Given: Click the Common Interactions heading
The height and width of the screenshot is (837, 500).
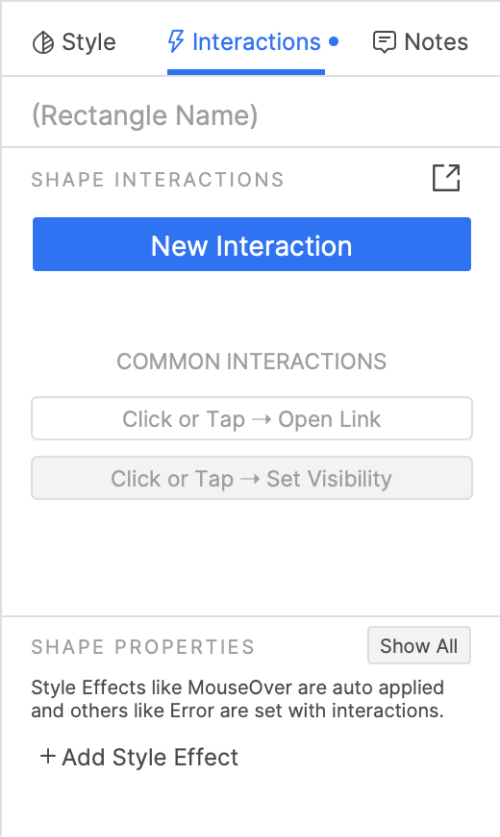Looking at the screenshot, I should [252, 361].
